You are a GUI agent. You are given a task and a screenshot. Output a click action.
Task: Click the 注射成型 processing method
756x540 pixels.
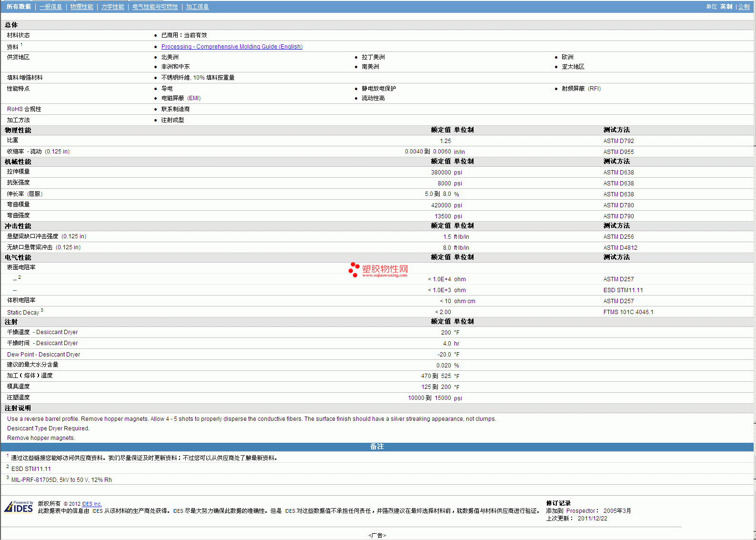click(x=172, y=120)
